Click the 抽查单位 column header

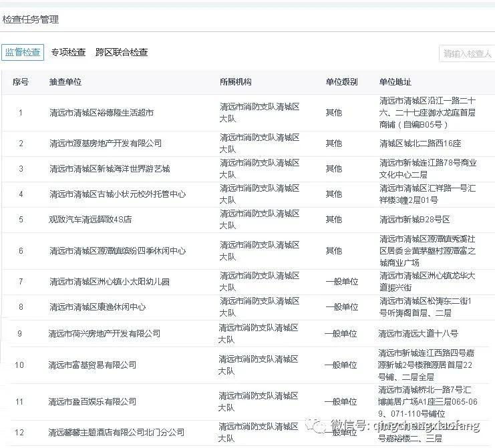[x=65, y=82]
